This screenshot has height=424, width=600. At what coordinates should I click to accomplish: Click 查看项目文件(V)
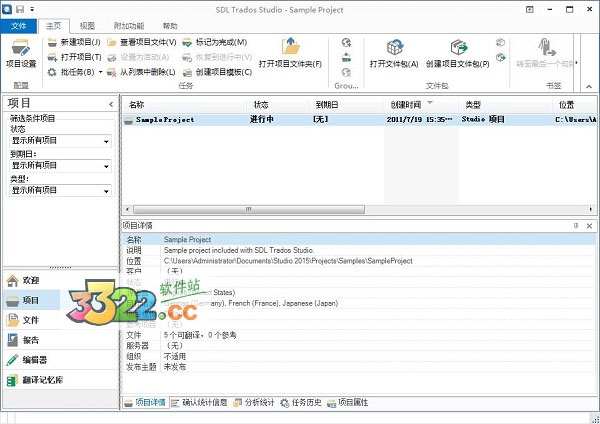click(142, 42)
